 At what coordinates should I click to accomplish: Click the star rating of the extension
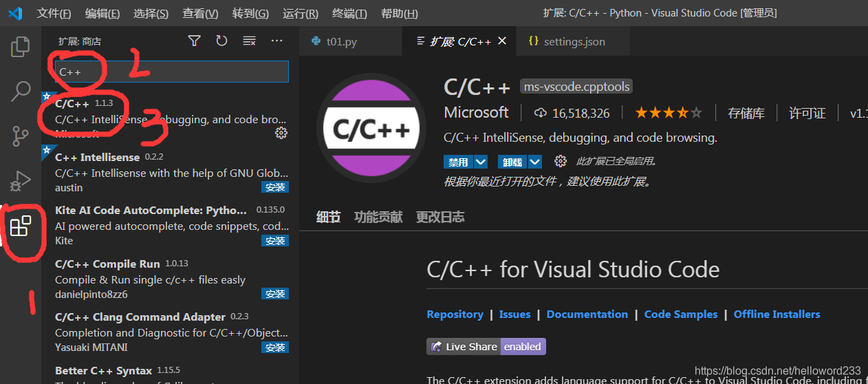669,113
